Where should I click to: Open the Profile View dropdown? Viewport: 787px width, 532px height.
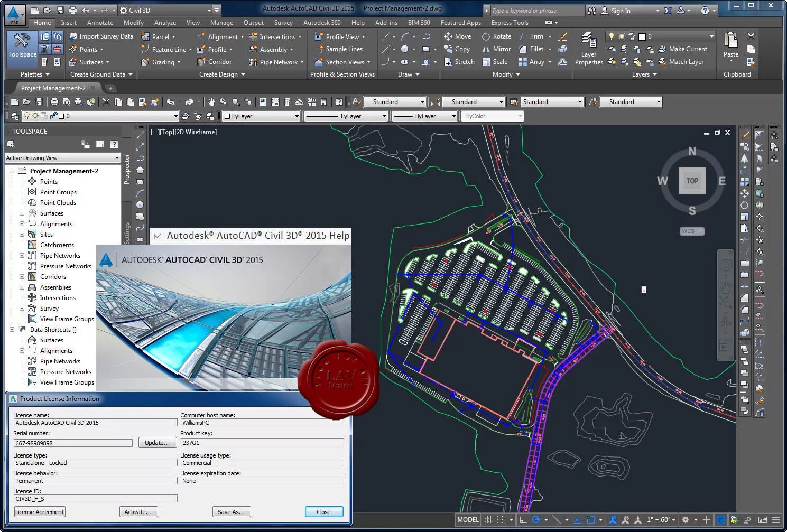click(363, 37)
